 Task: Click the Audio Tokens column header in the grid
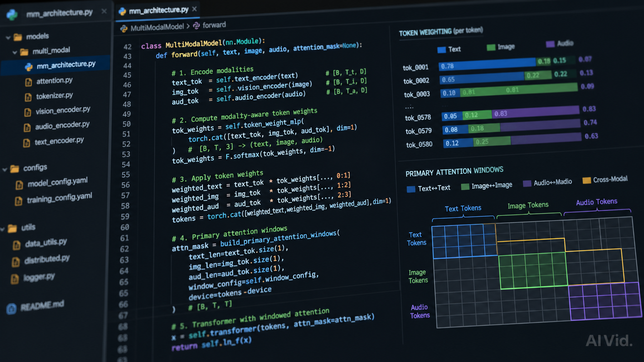(597, 202)
